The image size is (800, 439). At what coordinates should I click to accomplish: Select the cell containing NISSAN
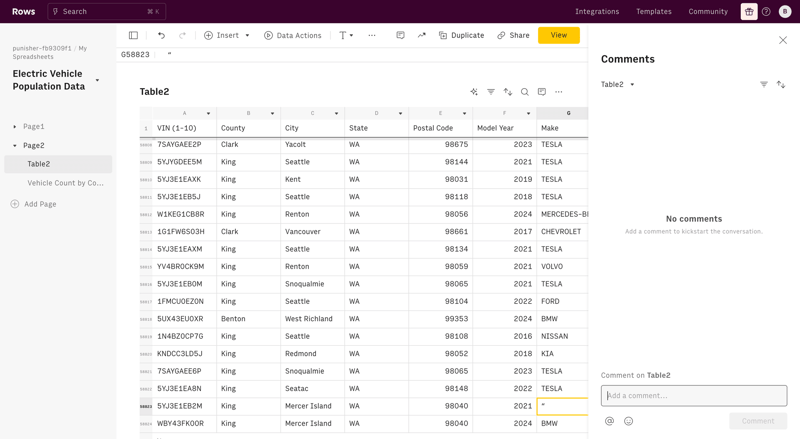pos(562,336)
